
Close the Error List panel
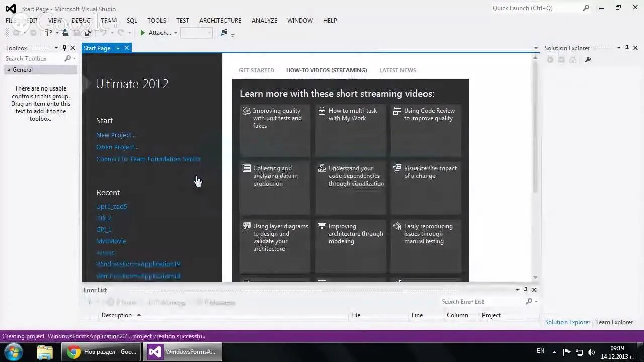[x=534, y=290]
